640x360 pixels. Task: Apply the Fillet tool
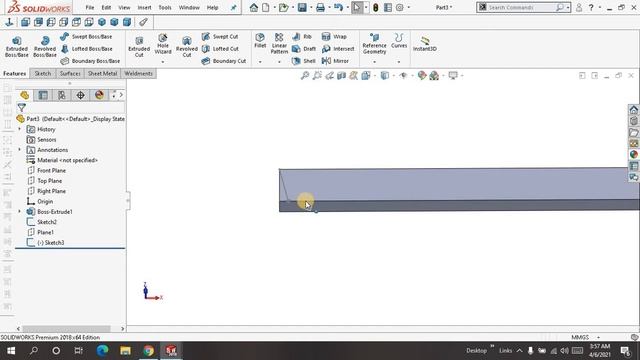260,41
